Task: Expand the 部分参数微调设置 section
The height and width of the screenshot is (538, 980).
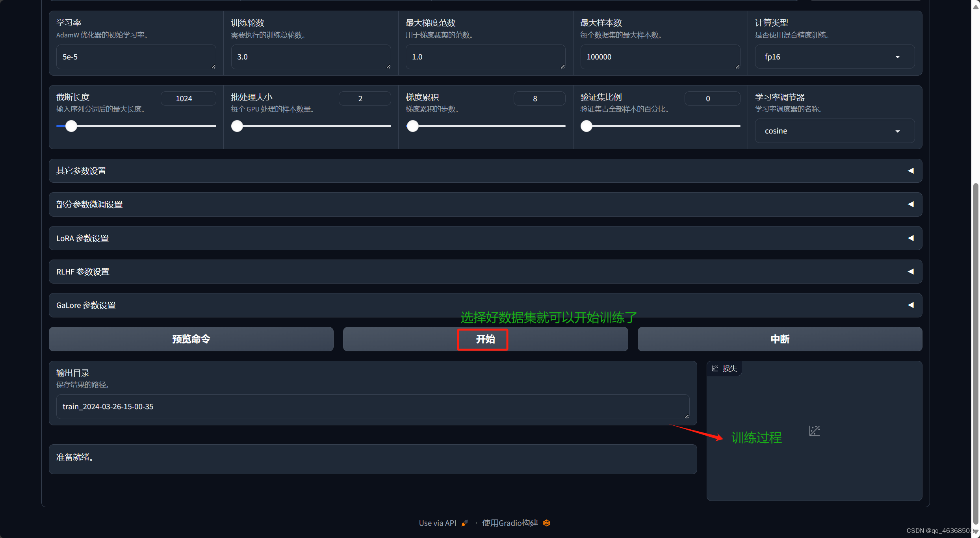Action: point(485,204)
